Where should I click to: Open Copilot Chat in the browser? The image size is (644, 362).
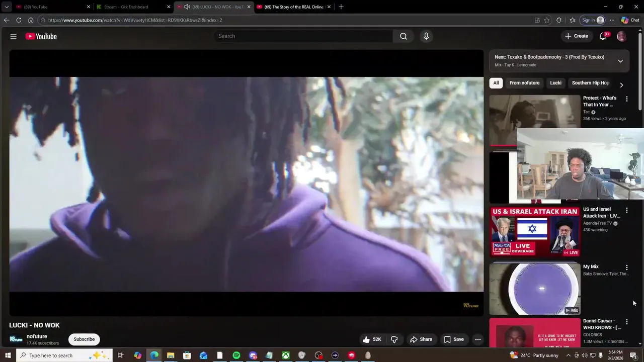point(630,20)
